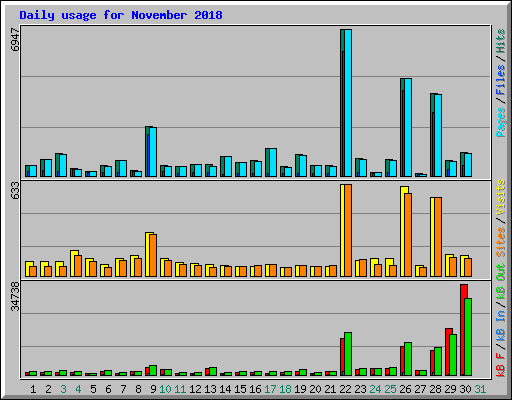The image size is (512, 400).
Task: Click day 22 label on the x-axis
Action: [x=345, y=389]
